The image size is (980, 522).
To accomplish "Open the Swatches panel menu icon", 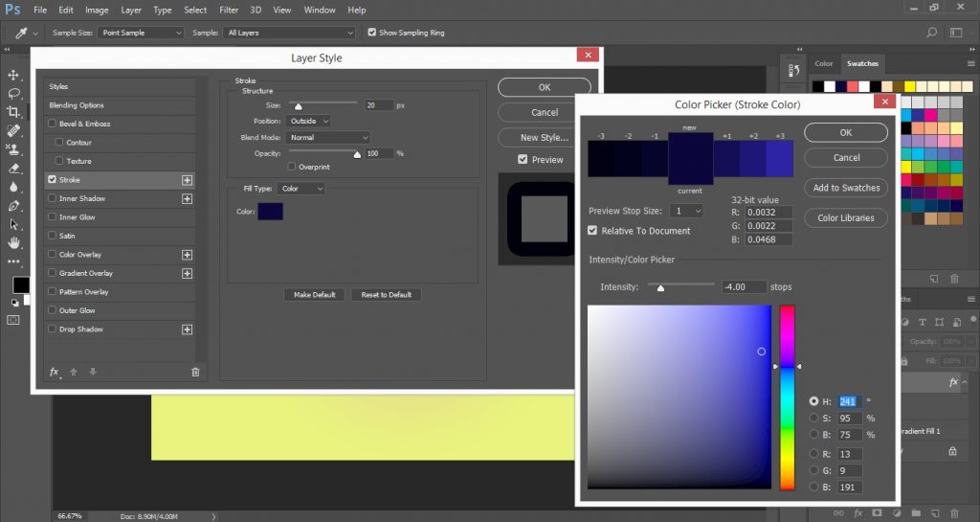I will click(x=970, y=64).
